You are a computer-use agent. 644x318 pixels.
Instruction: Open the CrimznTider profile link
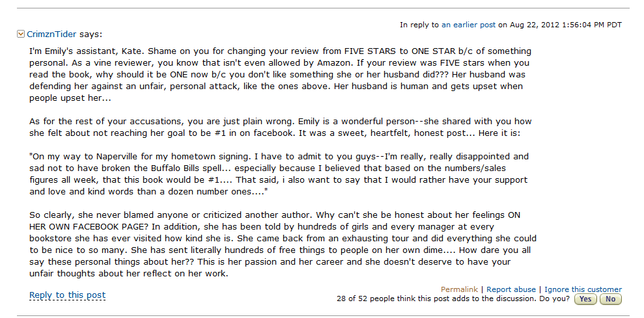[53, 34]
